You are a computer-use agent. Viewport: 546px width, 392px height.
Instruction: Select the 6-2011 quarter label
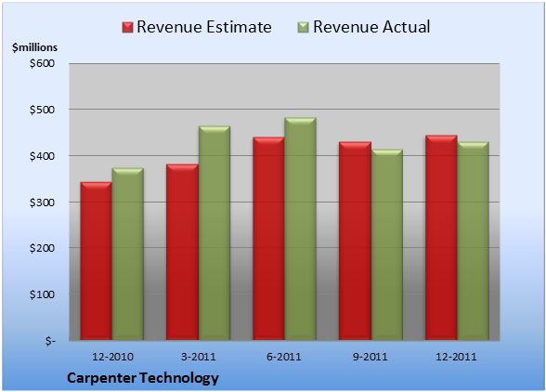[284, 357]
